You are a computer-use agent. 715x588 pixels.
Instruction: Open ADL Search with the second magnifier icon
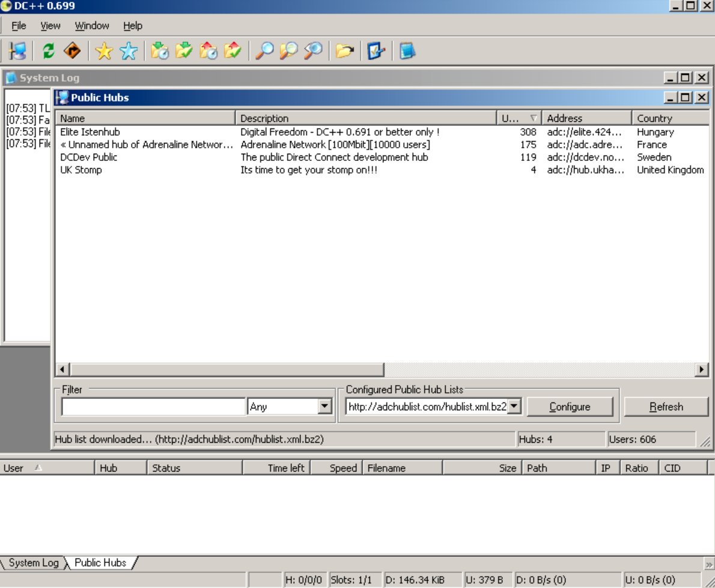(288, 50)
